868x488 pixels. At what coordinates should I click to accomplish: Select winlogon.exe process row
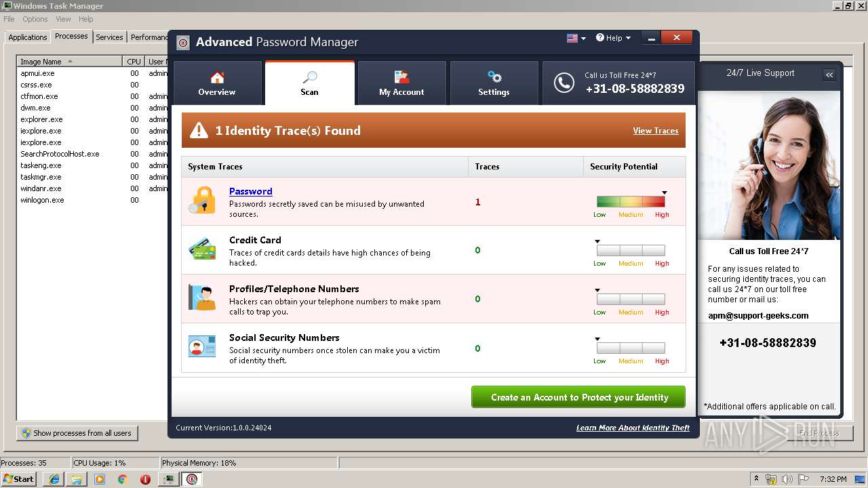click(x=92, y=200)
